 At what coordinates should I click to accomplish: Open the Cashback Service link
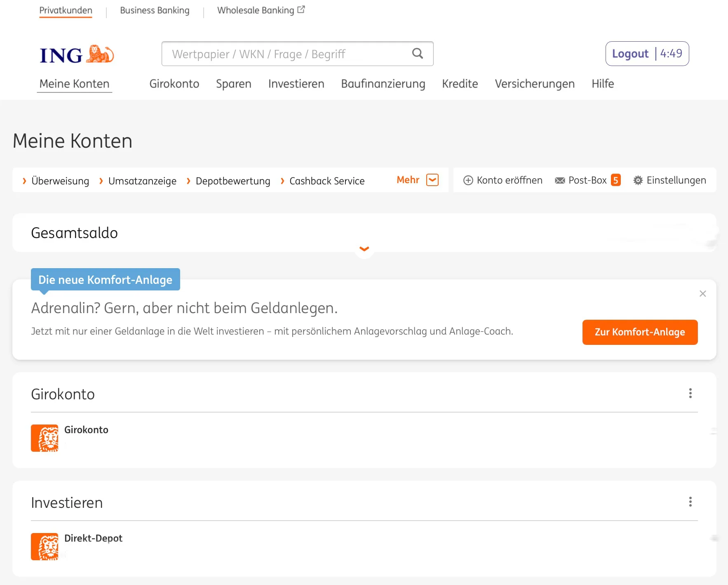point(327,181)
